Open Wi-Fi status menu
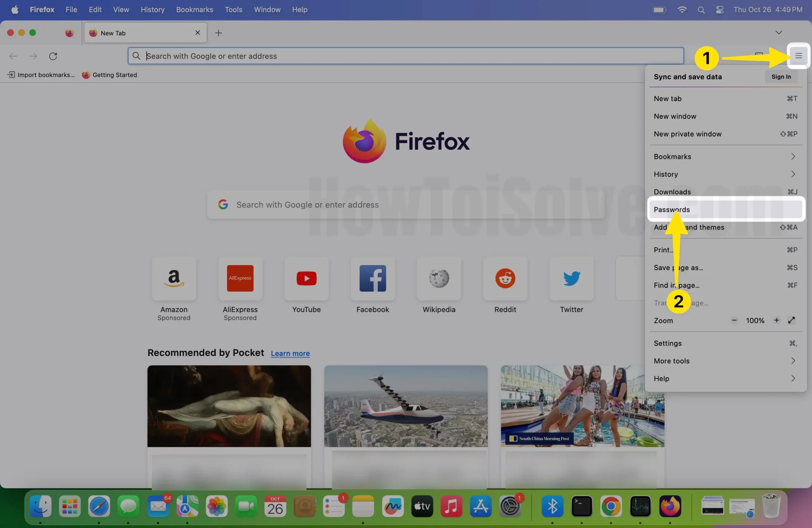812x528 pixels. 682,10
